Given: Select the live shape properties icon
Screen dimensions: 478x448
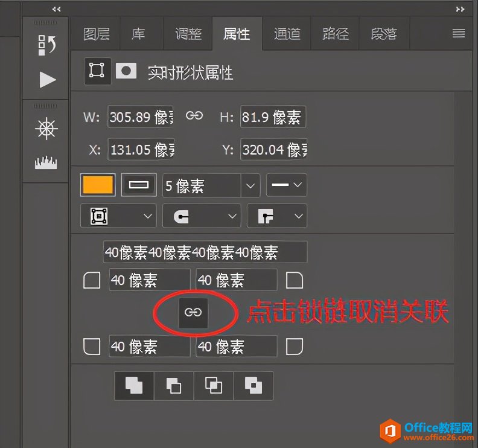Looking at the screenshot, I should (x=97, y=71).
